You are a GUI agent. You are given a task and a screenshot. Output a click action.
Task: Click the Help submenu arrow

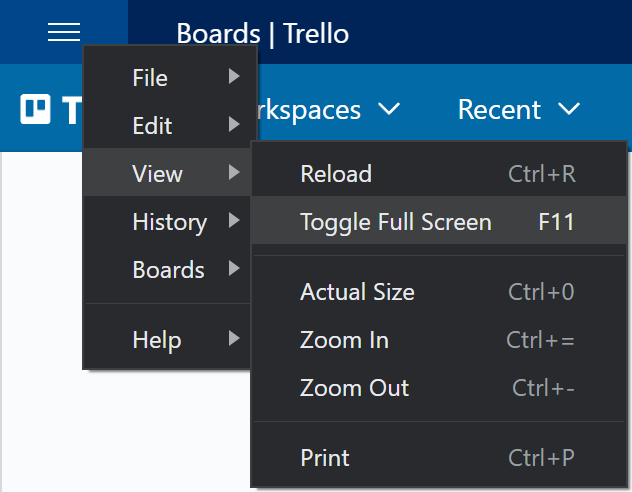234,339
